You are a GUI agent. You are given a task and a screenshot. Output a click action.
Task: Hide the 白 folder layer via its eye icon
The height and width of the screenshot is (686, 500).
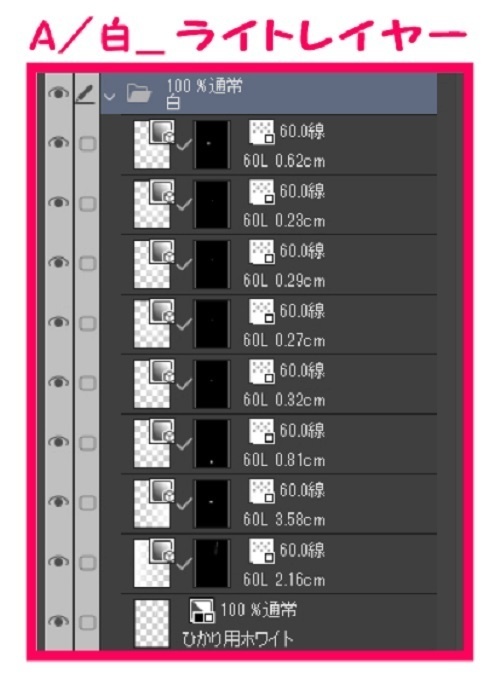(x=59, y=93)
